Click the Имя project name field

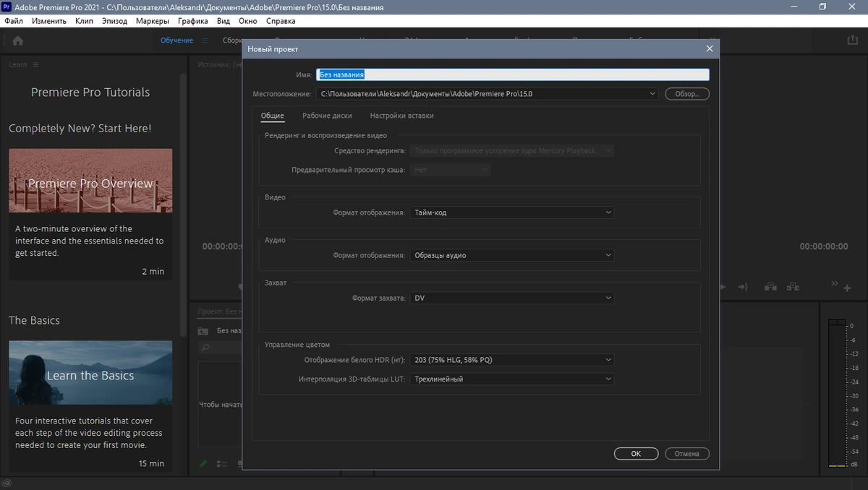click(x=513, y=74)
